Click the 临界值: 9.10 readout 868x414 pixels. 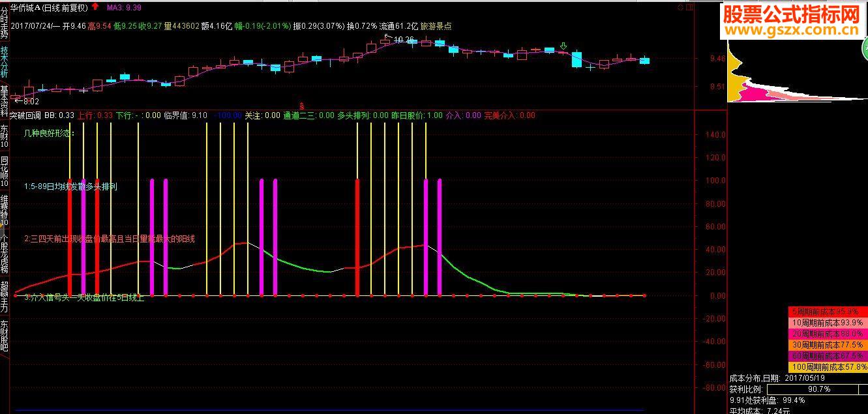[x=186, y=115]
